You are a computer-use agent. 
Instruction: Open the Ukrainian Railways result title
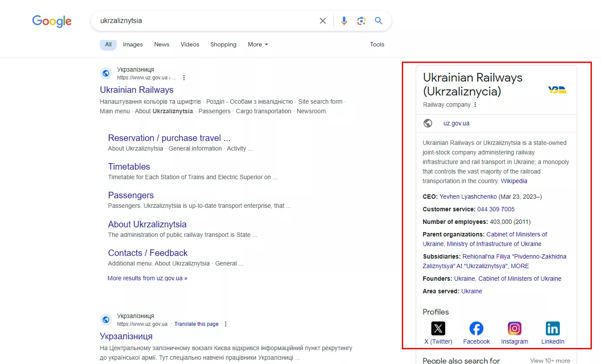[x=137, y=90]
